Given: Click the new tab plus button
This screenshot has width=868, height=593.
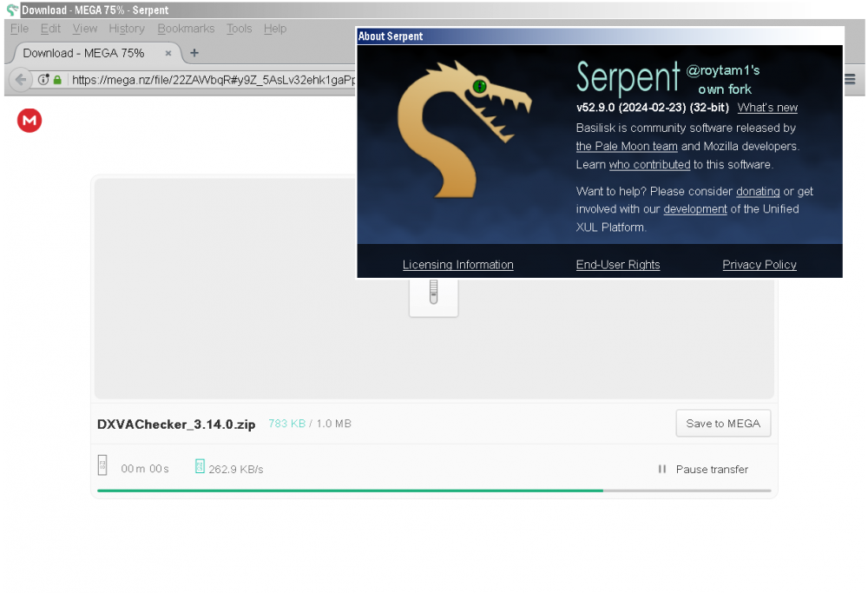Looking at the screenshot, I should (x=194, y=53).
